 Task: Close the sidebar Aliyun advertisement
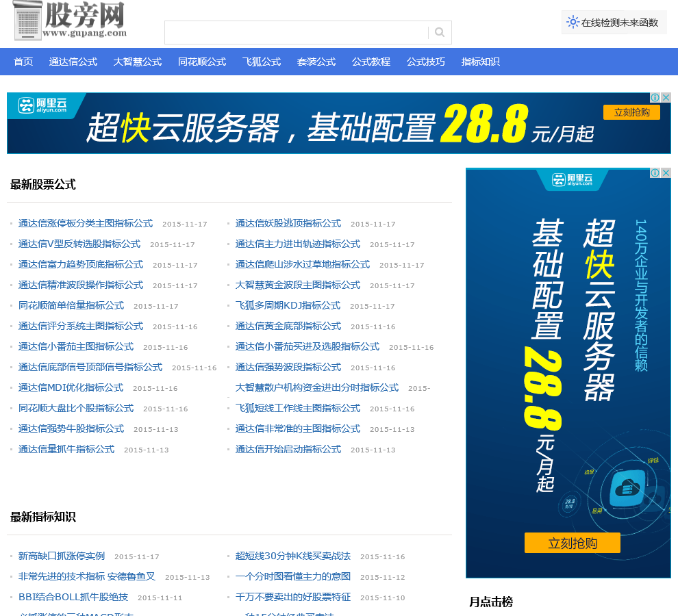click(666, 173)
